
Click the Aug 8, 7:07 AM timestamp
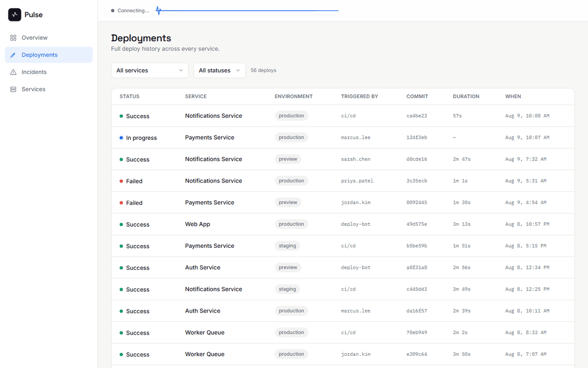pos(526,354)
